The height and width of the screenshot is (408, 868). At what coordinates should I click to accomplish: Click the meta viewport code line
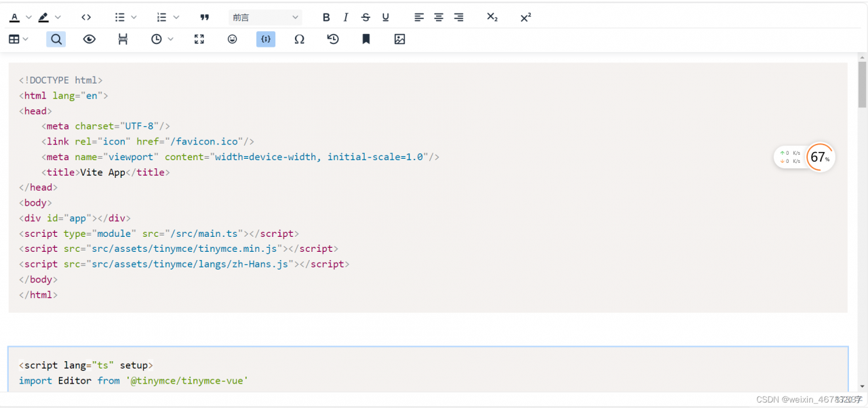click(241, 157)
